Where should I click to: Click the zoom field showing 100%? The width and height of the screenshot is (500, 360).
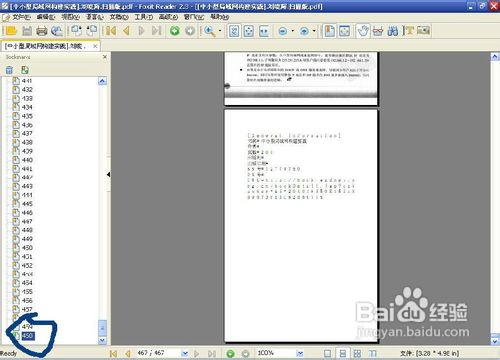276,353
